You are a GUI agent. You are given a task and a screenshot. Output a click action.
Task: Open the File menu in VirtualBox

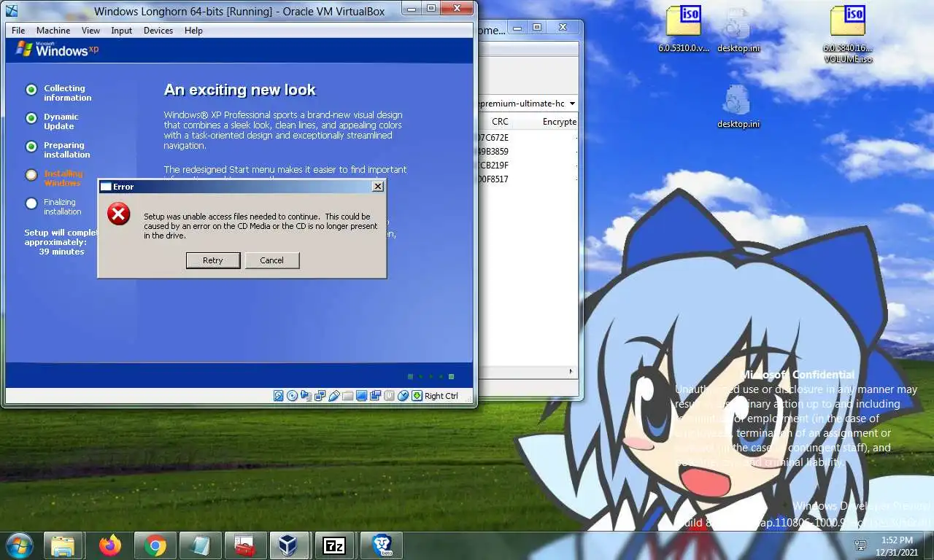tap(18, 31)
